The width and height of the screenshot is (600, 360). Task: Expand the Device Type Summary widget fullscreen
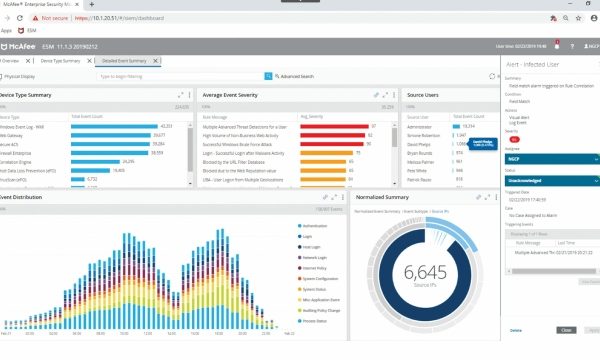click(180, 95)
